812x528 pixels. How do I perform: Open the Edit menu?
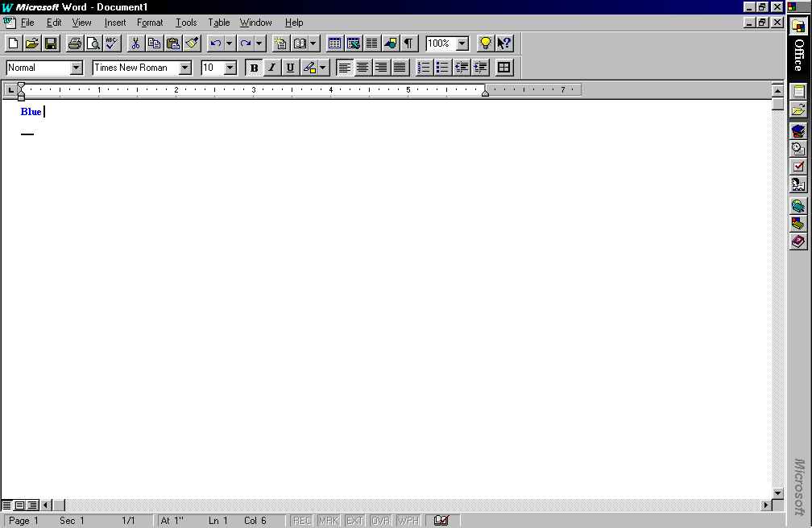54,23
